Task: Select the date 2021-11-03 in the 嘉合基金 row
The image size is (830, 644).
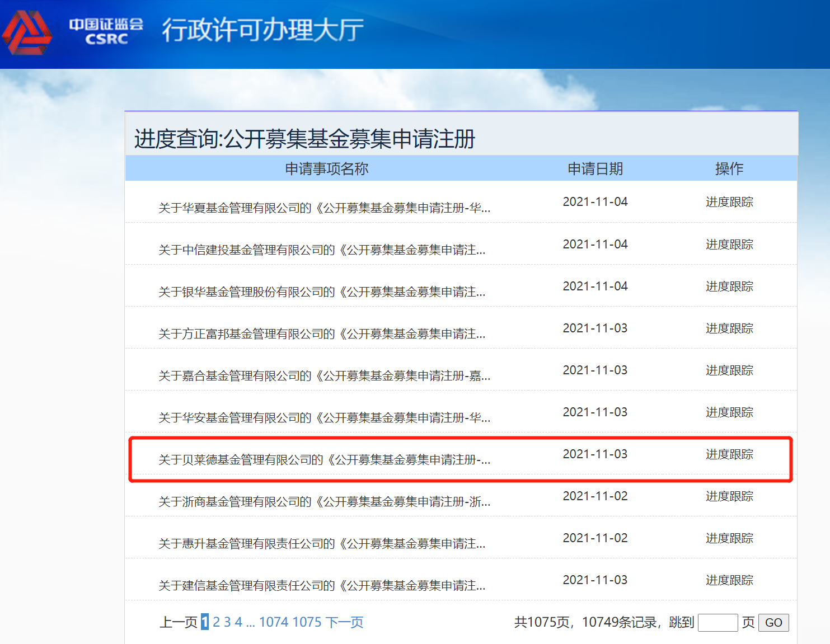Action: tap(595, 370)
